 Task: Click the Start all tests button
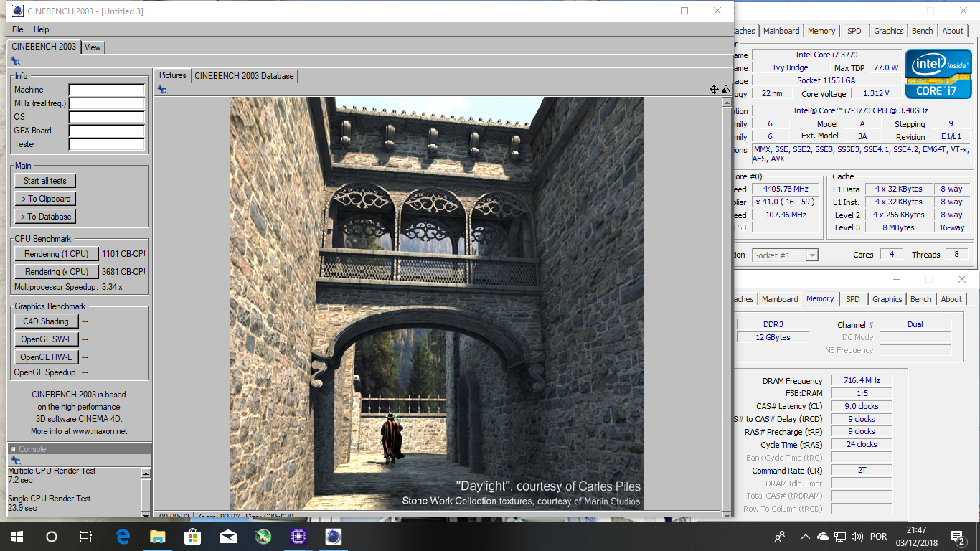point(45,181)
